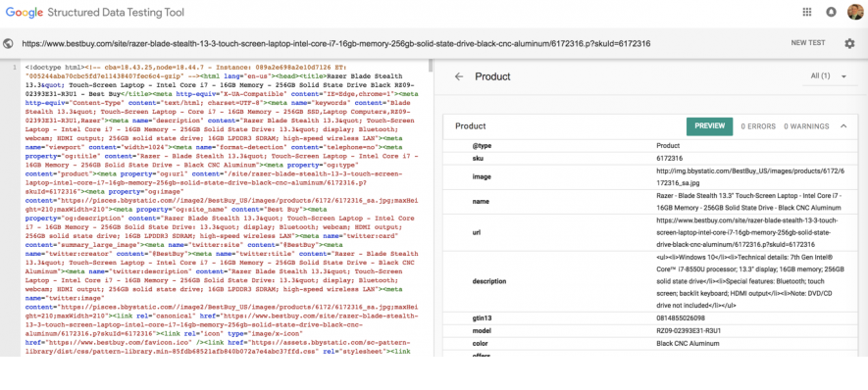Screen dimensions: 868x390
Task: Click the name property label
Action: (480, 202)
